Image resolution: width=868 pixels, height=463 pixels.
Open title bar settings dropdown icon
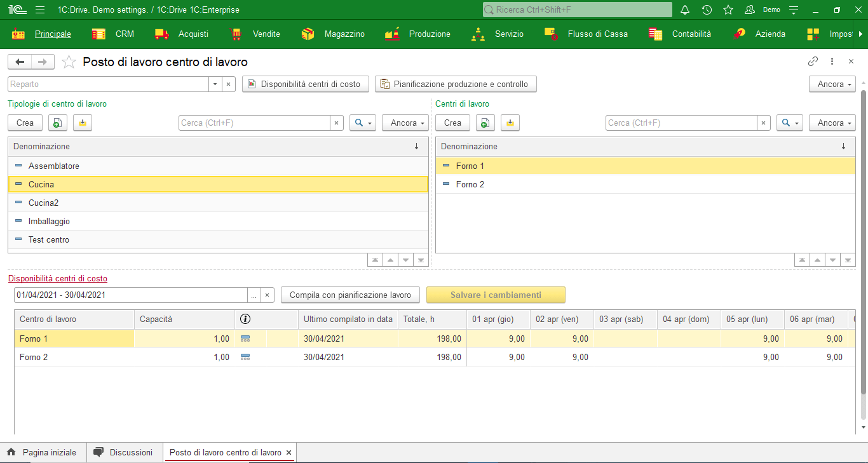[x=793, y=10]
